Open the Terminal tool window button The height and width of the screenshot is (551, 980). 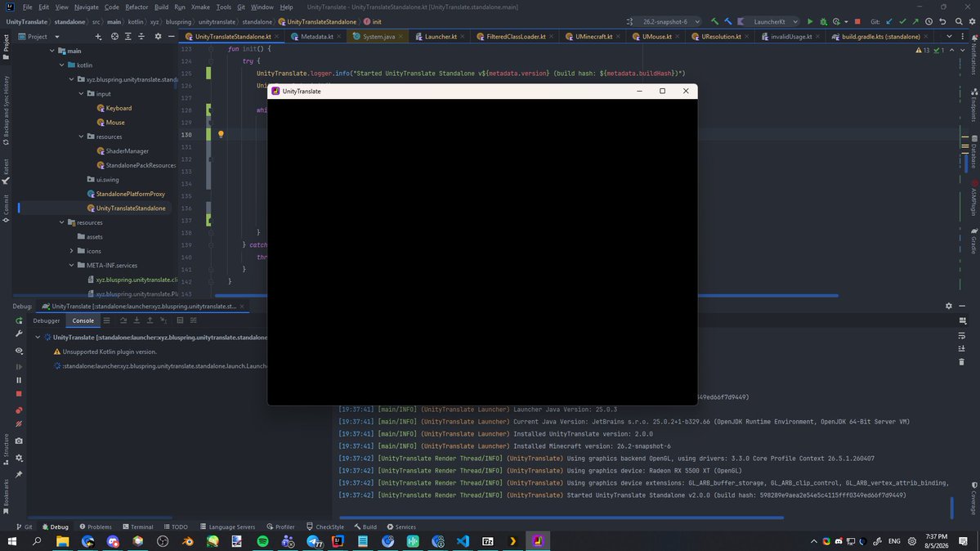coord(138,526)
